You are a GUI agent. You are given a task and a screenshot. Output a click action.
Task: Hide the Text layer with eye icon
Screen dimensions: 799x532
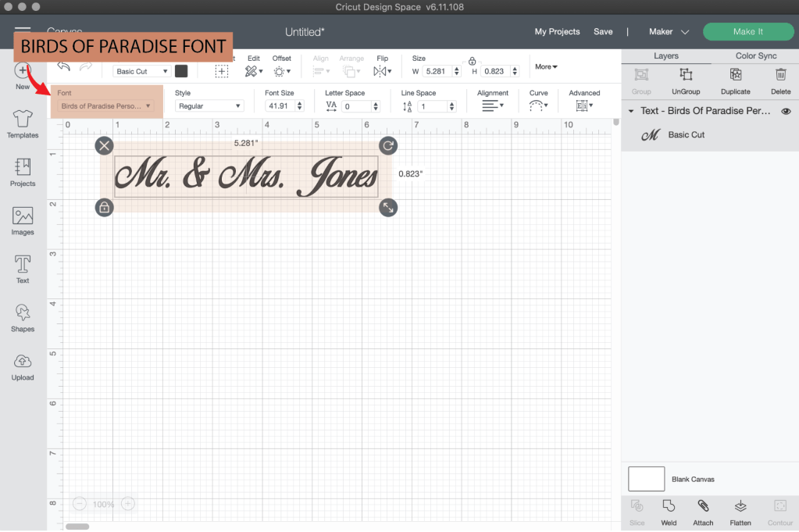[x=786, y=111]
